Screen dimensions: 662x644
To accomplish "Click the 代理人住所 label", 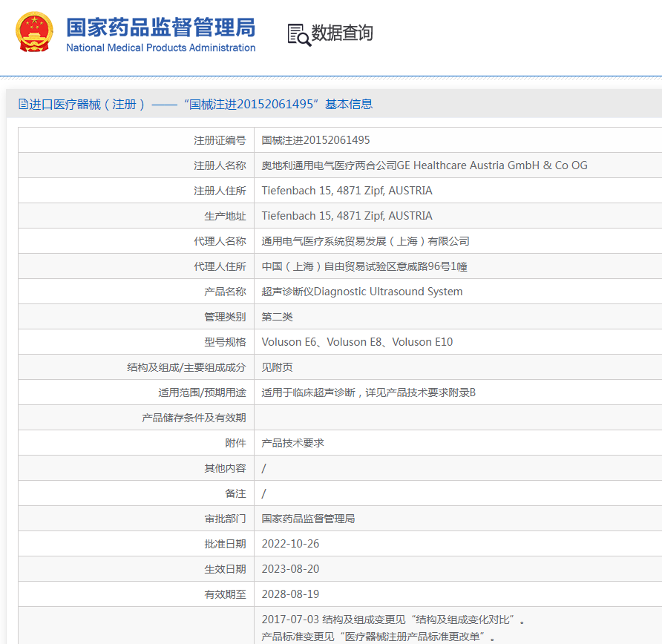I will [220, 266].
